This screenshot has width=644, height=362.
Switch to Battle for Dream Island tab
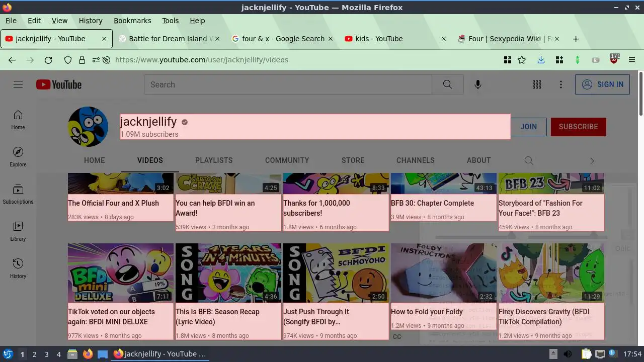[x=169, y=39]
